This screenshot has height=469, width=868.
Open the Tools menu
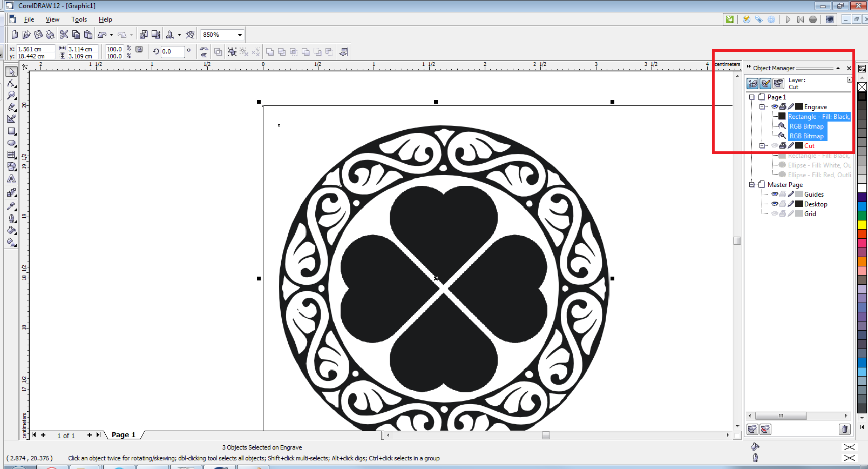[79, 19]
